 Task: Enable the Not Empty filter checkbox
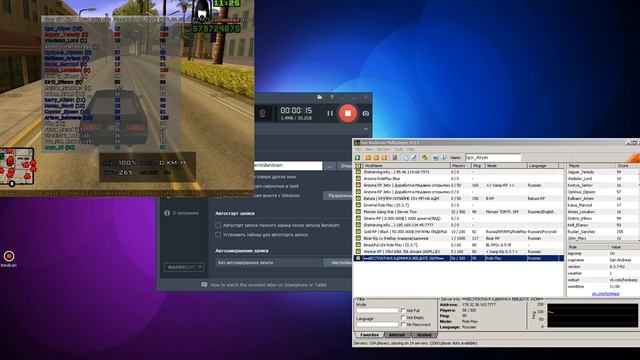point(403,318)
